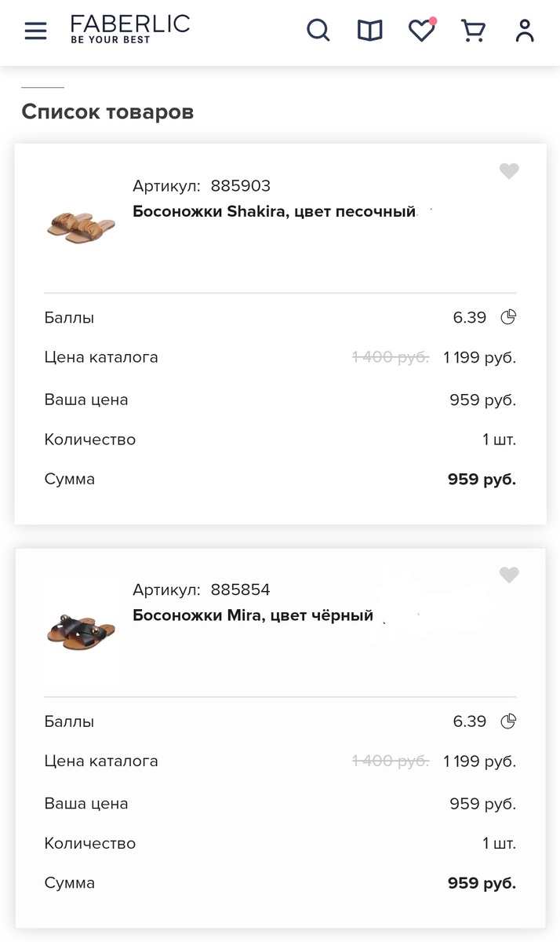Click the crossed-out 1400 руб. price on Shakira
This screenshot has height=942, width=560.
[x=390, y=356]
